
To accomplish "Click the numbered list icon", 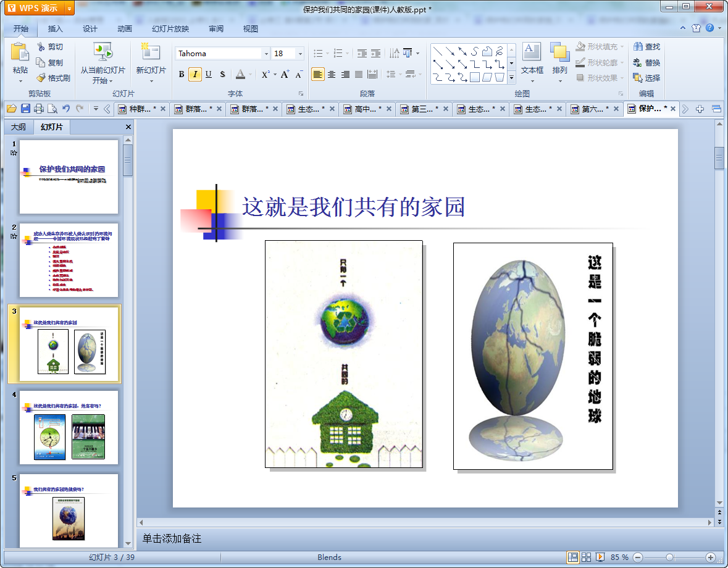I will pos(338,53).
